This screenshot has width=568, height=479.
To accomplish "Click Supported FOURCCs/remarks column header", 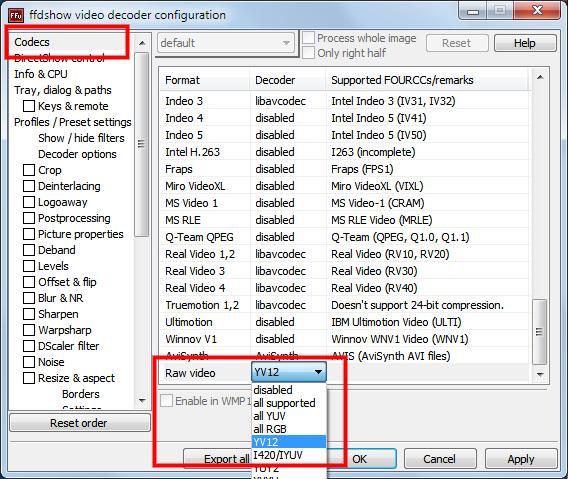I will tap(427, 80).
